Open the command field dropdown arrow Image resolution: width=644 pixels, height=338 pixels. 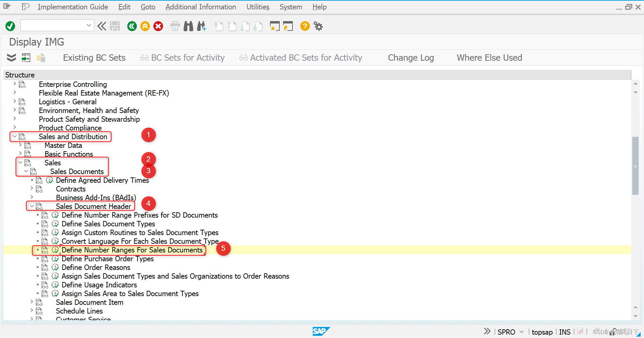[89, 25]
